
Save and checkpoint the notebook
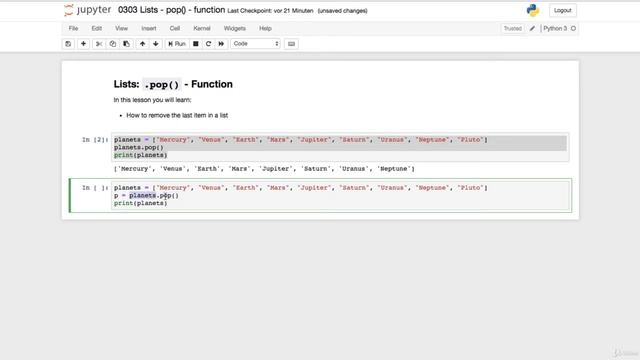[x=68, y=44]
